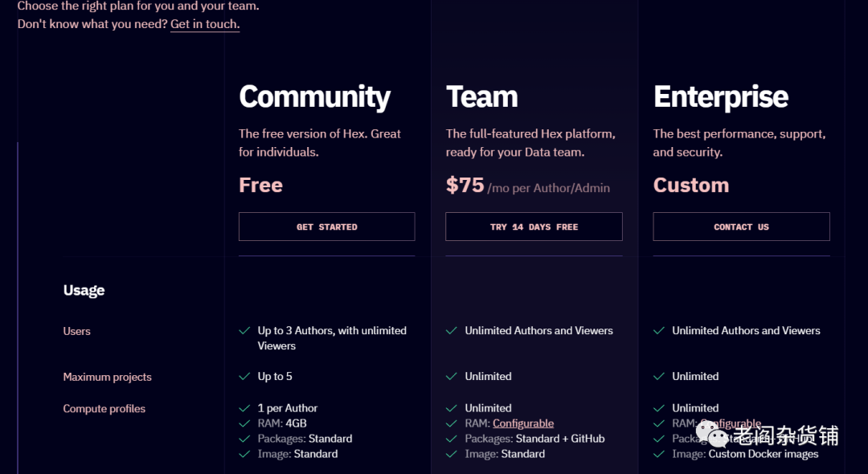The width and height of the screenshot is (868, 474).
Task: Click the checkmark next to Up to 5
Action: [244, 377]
